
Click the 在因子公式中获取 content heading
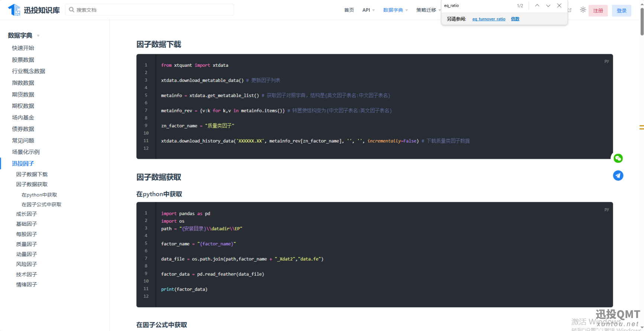[162, 325]
